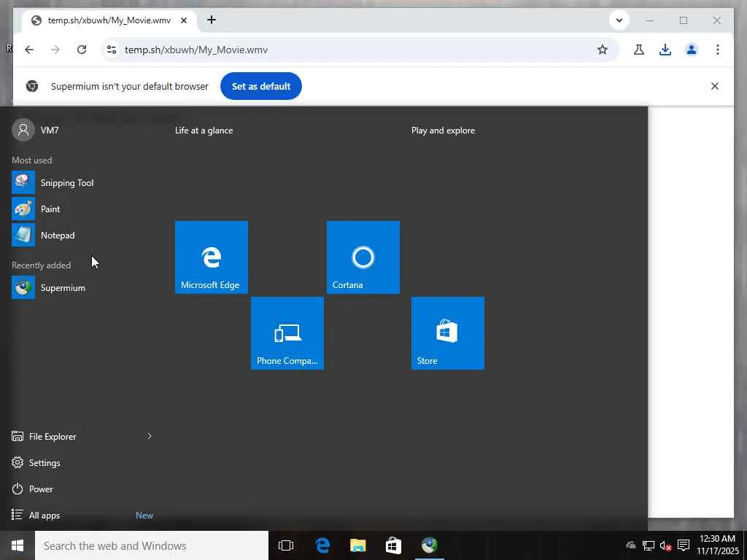Image resolution: width=747 pixels, height=560 pixels.
Task: View site information icon in address bar
Action: tap(112, 50)
